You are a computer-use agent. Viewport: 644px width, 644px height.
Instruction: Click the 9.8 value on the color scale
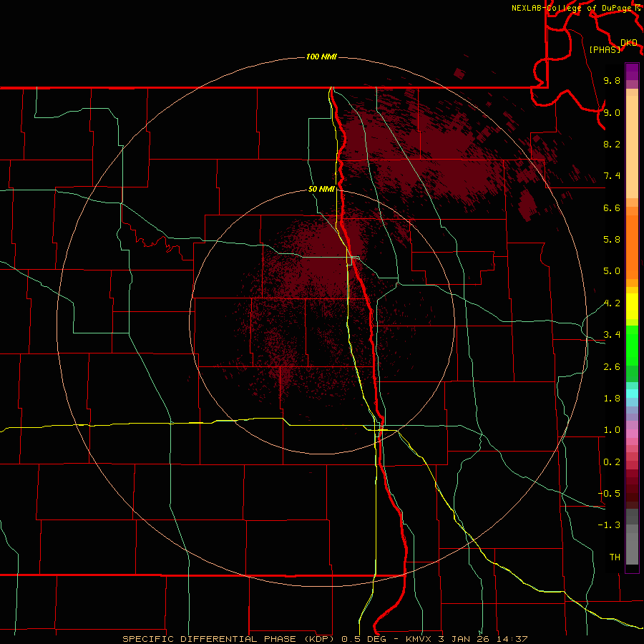612,80
